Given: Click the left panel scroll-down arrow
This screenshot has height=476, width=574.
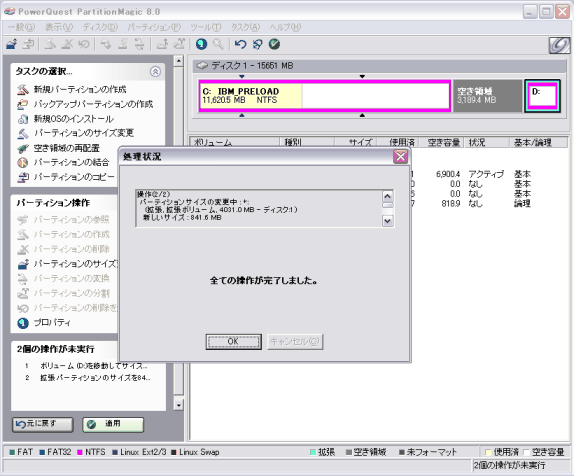Looking at the screenshot, I should [x=178, y=405].
